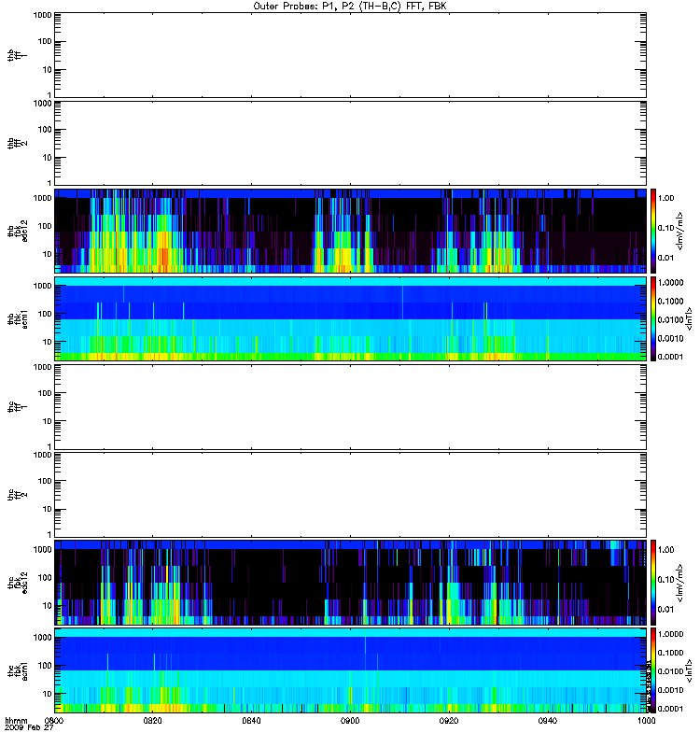Click the 'thc fbk scm1' y-axis title
This screenshot has height=747, width=700.
(x=18, y=670)
